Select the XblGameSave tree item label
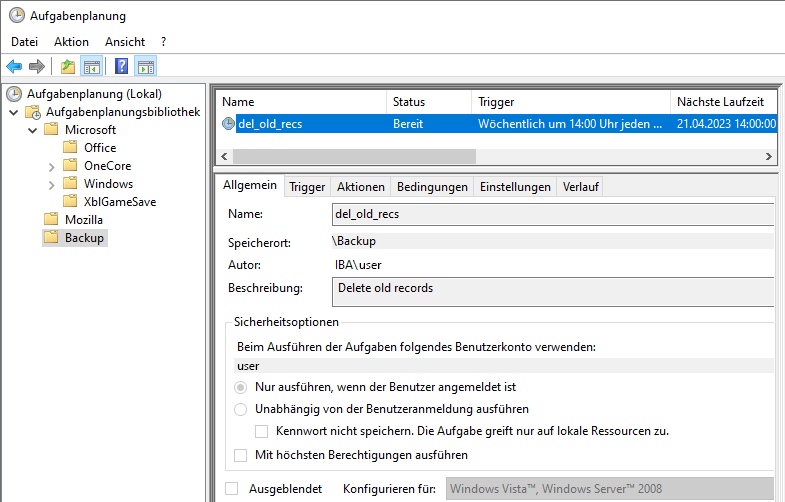Screen dimensions: 785x502 coord(120,202)
